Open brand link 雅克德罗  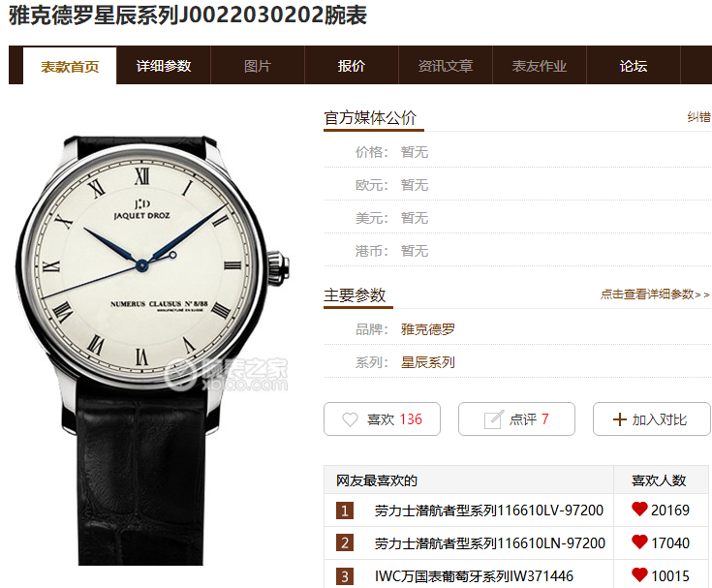click(428, 329)
